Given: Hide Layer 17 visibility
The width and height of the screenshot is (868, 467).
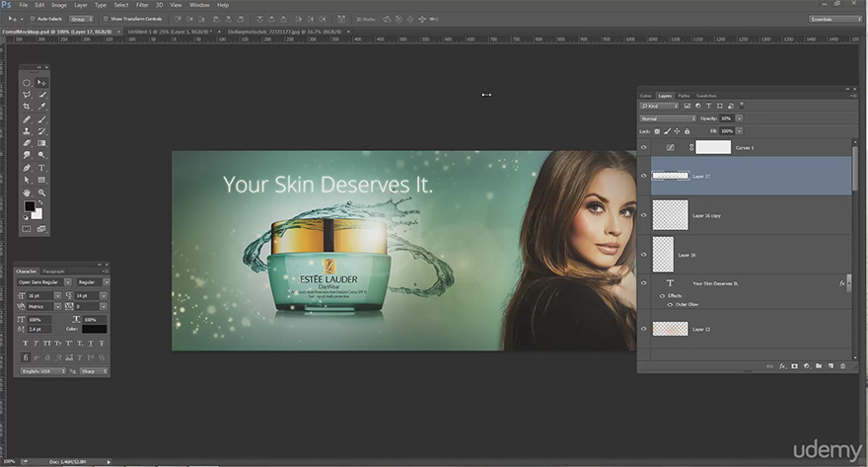Looking at the screenshot, I should point(644,176).
